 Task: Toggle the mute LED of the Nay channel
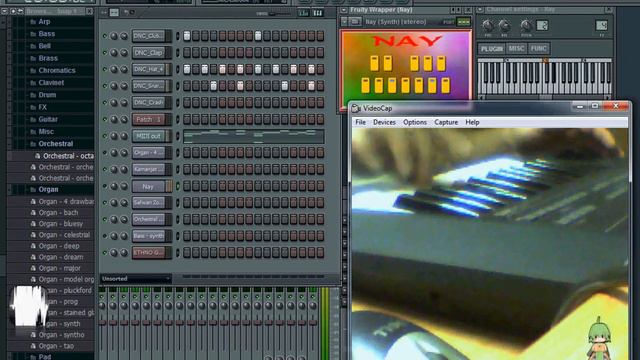tap(104, 186)
